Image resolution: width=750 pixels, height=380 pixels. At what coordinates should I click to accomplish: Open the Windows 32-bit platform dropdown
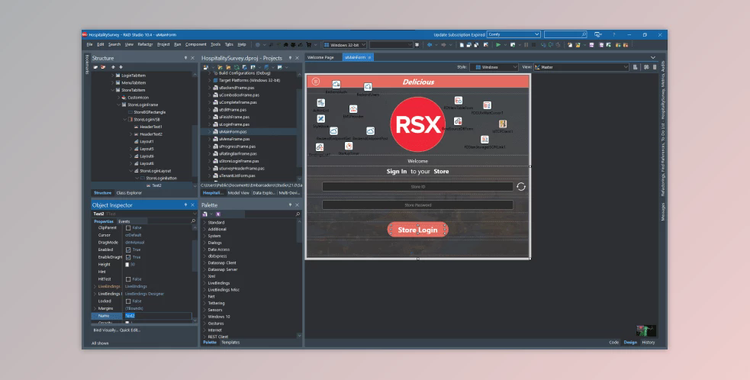click(x=345, y=45)
